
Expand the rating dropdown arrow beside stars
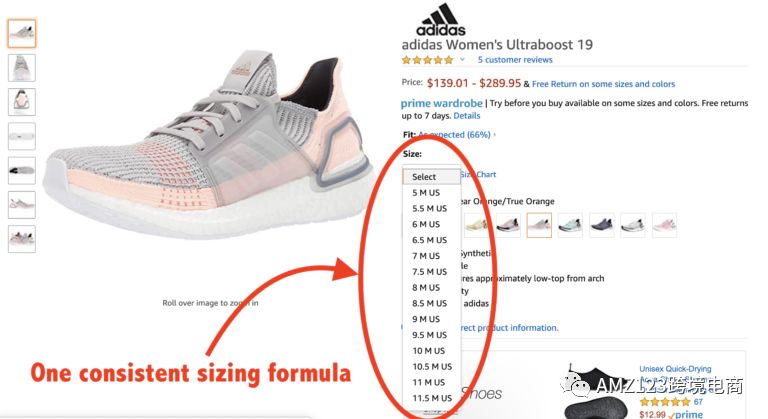[x=462, y=60]
